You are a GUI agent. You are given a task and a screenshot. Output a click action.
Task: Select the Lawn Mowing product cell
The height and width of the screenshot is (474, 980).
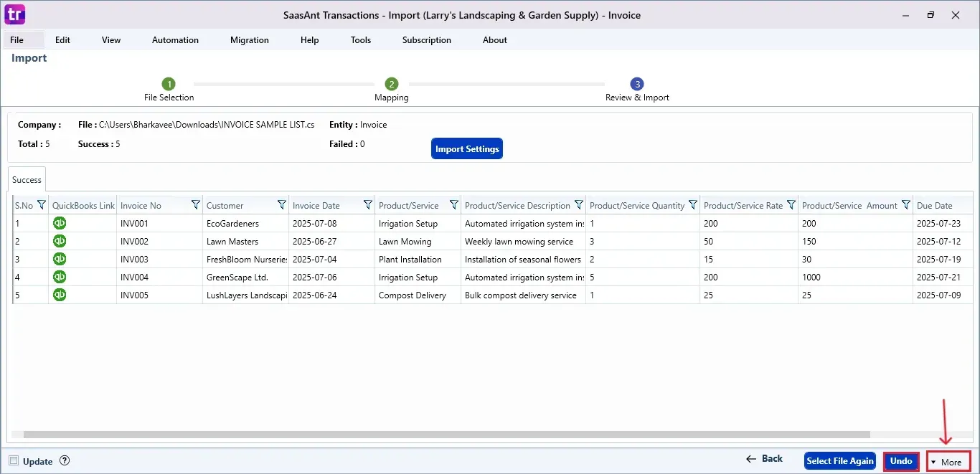coord(418,241)
